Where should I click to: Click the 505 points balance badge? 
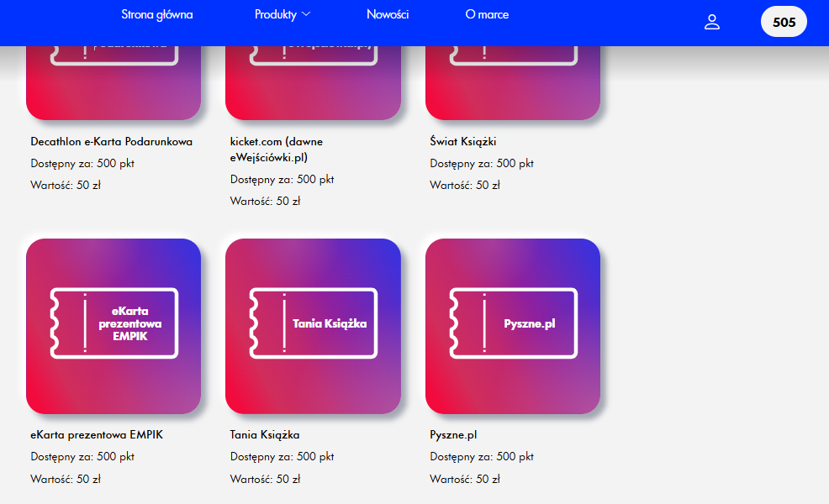pyautogui.click(x=784, y=22)
